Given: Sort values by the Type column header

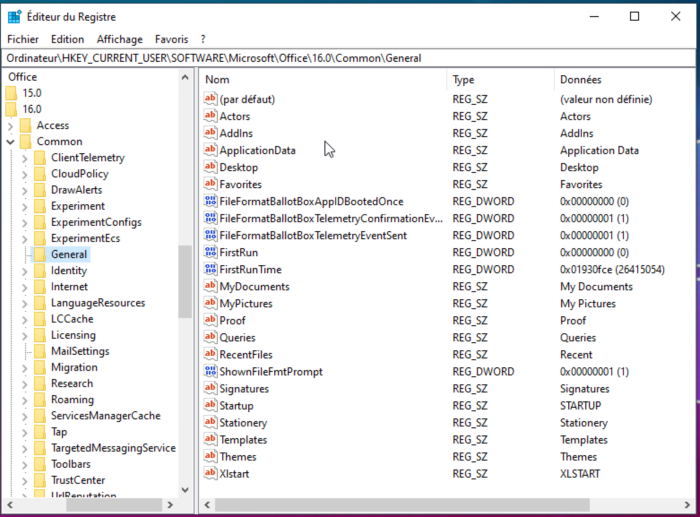Looking at the screenshot, I should (x=500, y=79).
